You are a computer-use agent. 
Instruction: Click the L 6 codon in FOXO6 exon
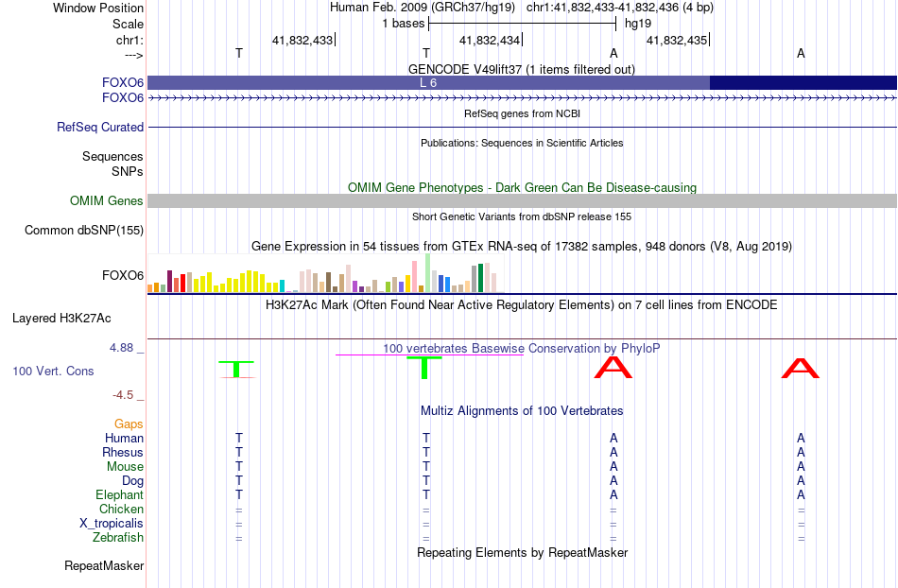(x=428, y=82)
